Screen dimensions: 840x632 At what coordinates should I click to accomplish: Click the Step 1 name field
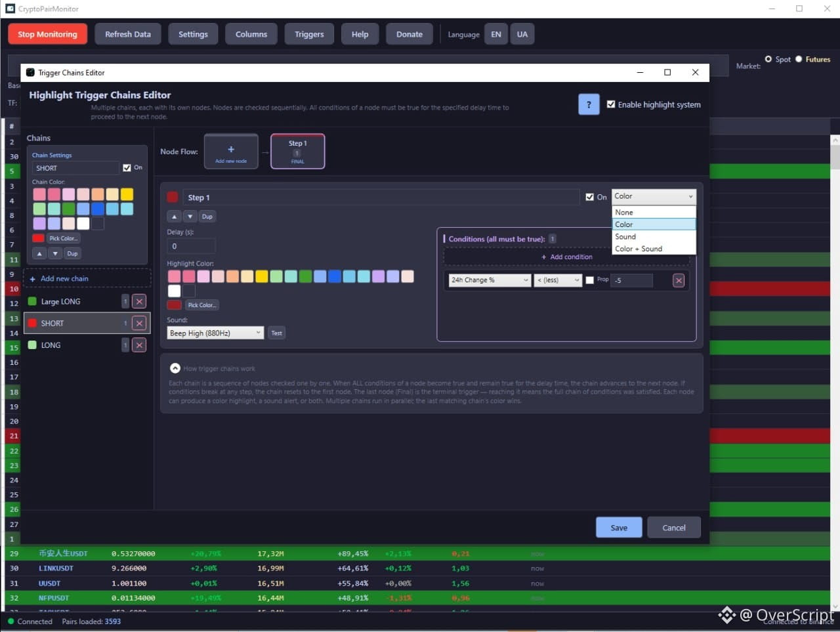[x=381, y=197]
